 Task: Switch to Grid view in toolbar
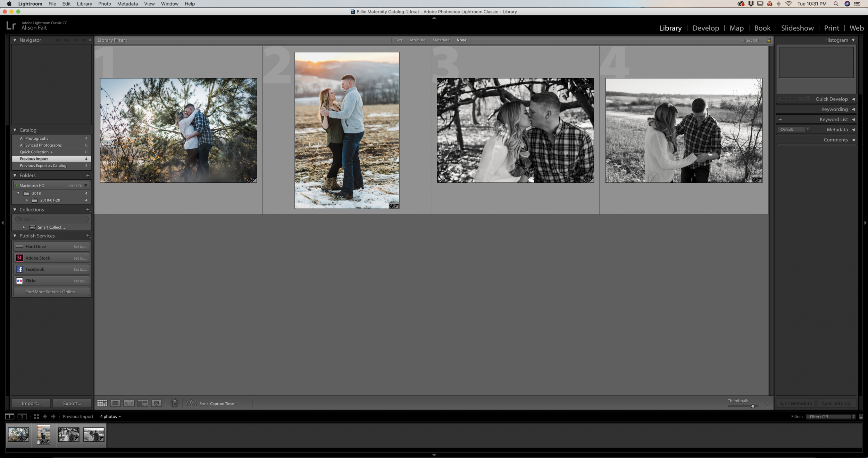click(102, 403)
